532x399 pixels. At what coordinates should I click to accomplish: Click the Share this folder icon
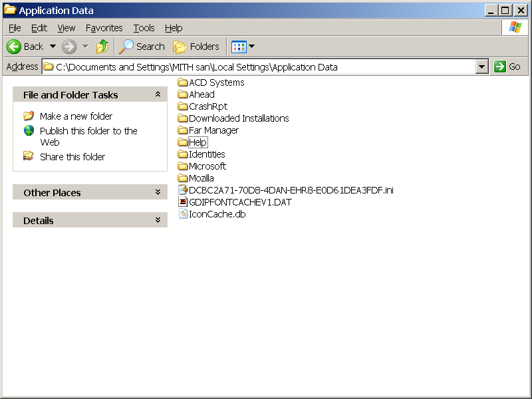pyautogui.click(x=28, y=156)
